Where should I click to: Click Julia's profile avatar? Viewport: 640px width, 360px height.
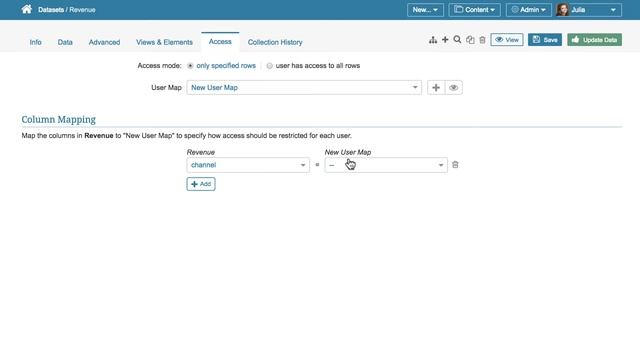tap(562, 10)
